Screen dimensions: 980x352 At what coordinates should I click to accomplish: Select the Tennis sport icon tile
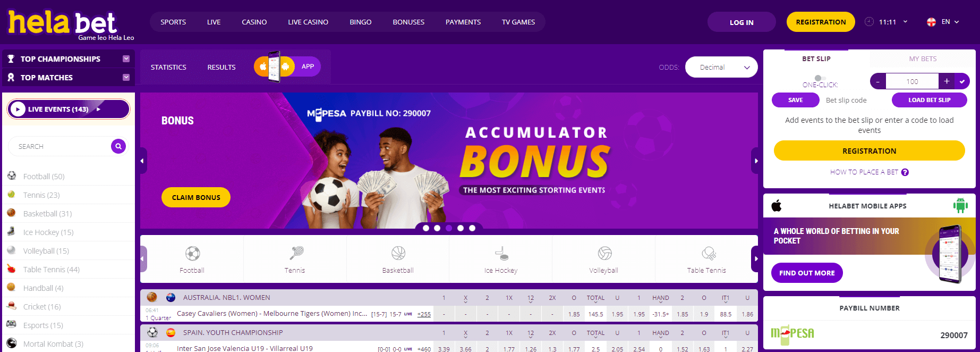click(295, 259)
